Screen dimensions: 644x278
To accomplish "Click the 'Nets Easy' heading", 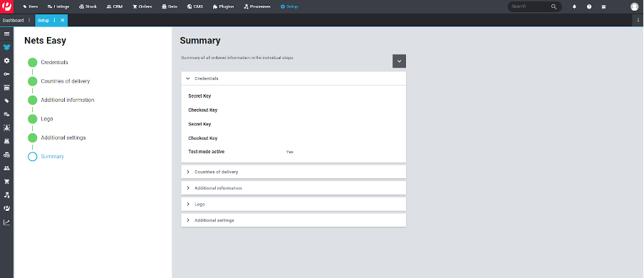I will (45, 41).
